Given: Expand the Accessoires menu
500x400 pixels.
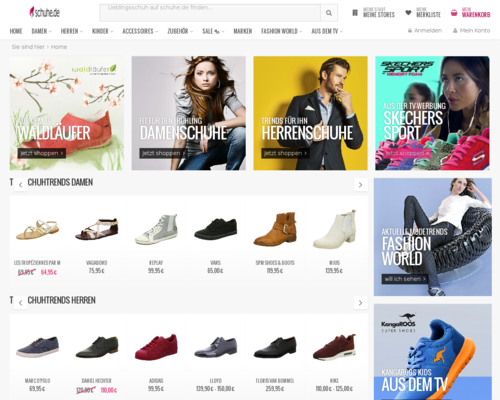Looking at the screenshot, I should click(x=140, y=31).
